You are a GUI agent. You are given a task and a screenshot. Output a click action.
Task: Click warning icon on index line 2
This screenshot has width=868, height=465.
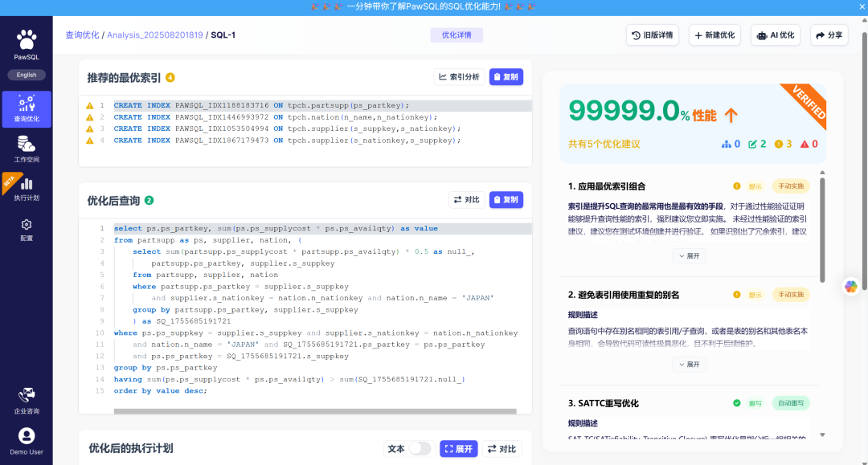coord(90,117)
